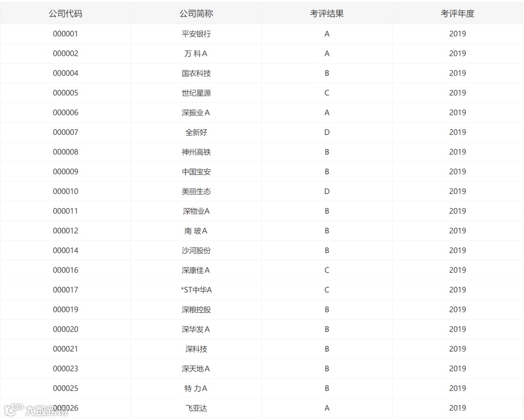The width and height of the screenshot is (524, 420).
Task: Select the 深科技 cell
Action: click(x=196, y=349)
